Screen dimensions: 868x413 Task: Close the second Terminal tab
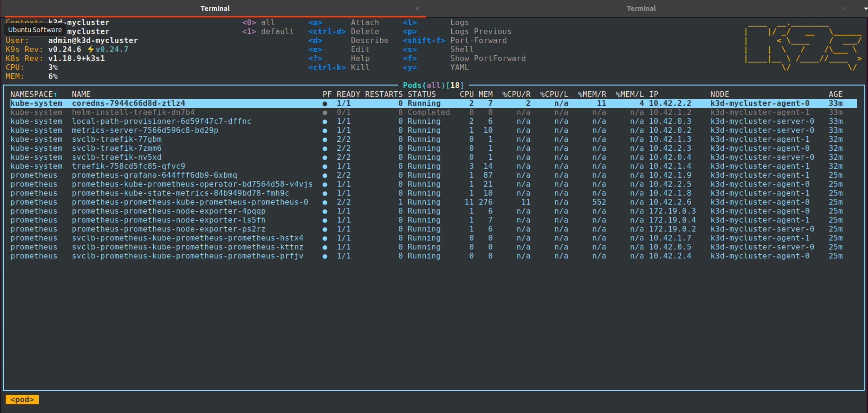point(843,9)
